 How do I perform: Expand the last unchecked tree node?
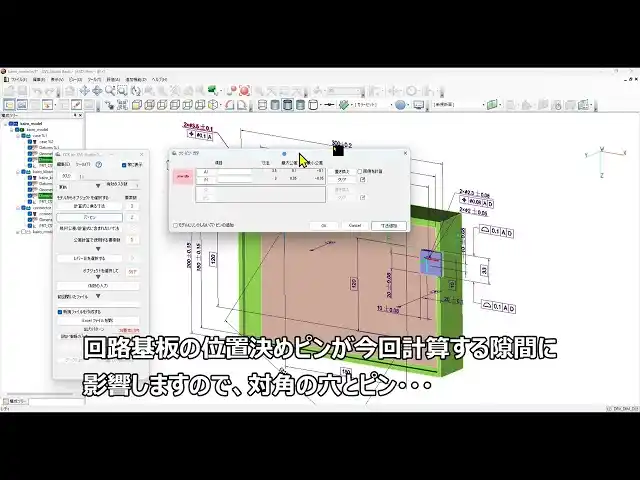[x=18, y=232]
